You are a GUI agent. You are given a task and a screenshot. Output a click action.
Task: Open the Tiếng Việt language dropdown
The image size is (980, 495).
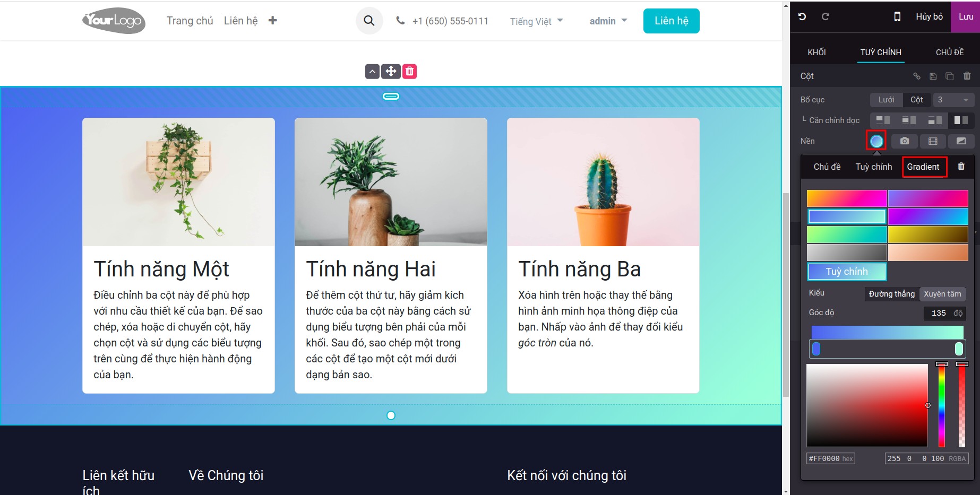(536, 21)
